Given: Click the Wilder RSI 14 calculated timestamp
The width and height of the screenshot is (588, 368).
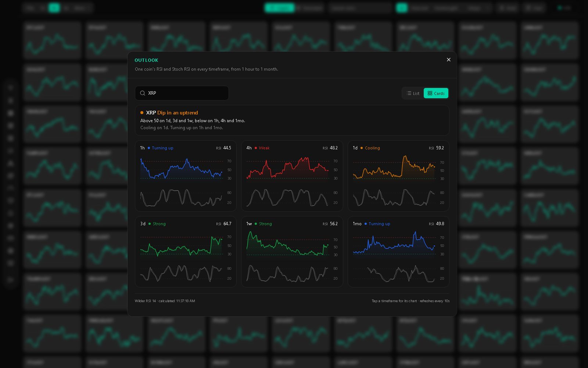Looking at the screenshot, I should [x=165, y=301].
